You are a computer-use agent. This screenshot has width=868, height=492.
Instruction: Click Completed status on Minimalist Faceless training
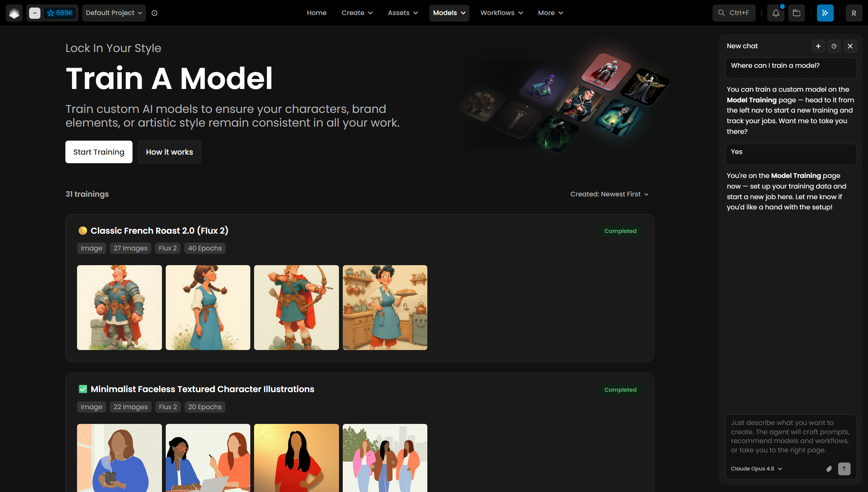pos(620,390)
